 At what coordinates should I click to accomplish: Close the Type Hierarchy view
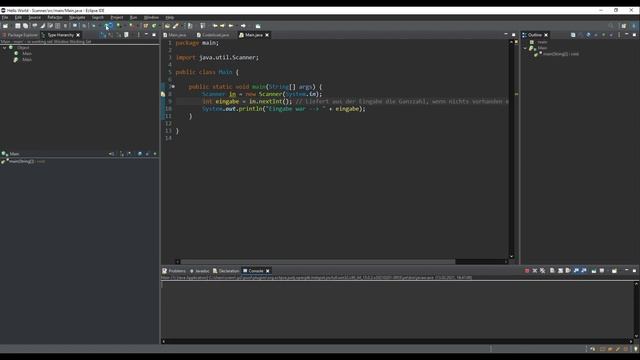78,35
